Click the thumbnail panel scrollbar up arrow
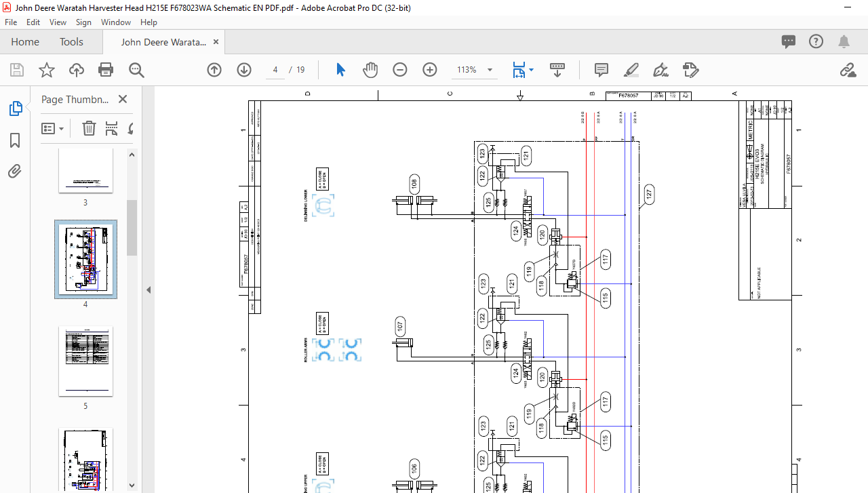This screenshot has width=868, height=493. pyautogui.click(x=132, y=155)
